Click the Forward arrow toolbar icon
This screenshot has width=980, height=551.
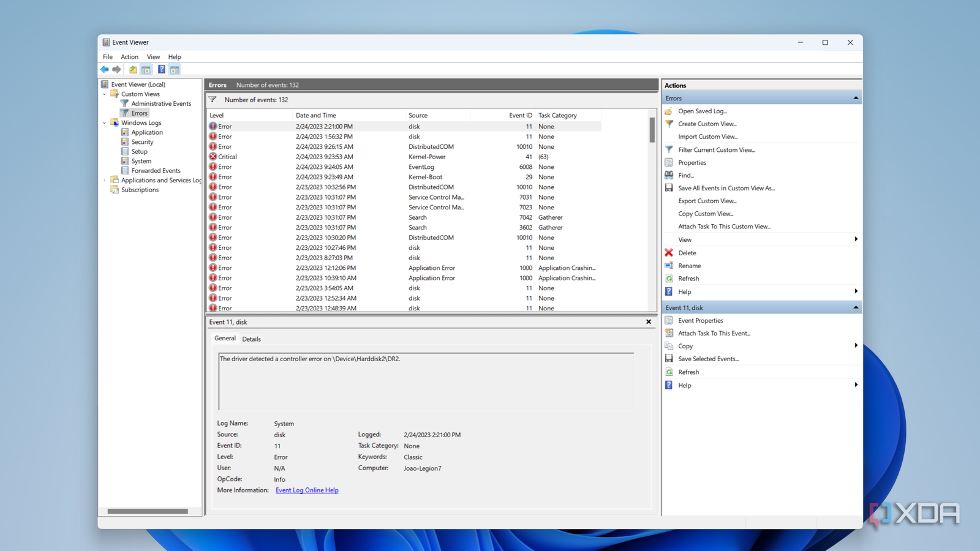coord(116,70)
